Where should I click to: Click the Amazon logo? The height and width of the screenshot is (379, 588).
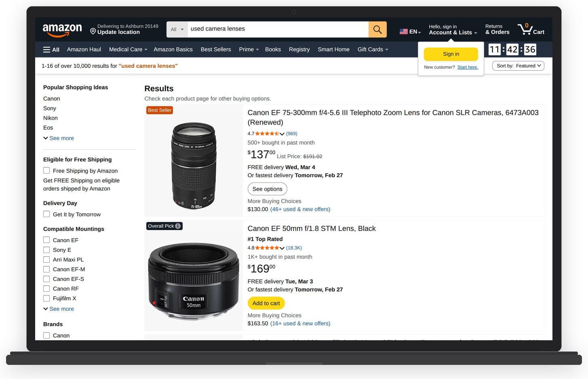(x=62, y=29)
